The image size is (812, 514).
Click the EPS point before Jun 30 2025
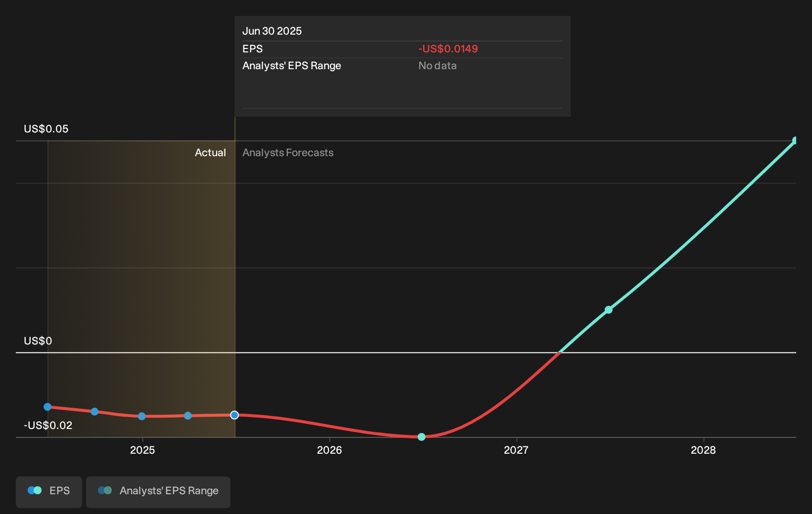coord(188,416)
